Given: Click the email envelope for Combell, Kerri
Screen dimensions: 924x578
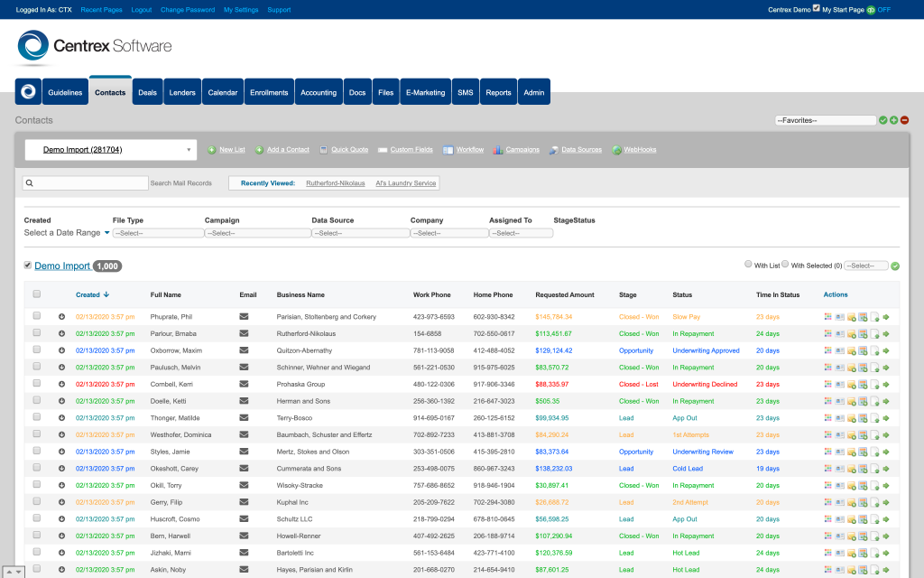Looking at the screenshot, I should point(244,384).
